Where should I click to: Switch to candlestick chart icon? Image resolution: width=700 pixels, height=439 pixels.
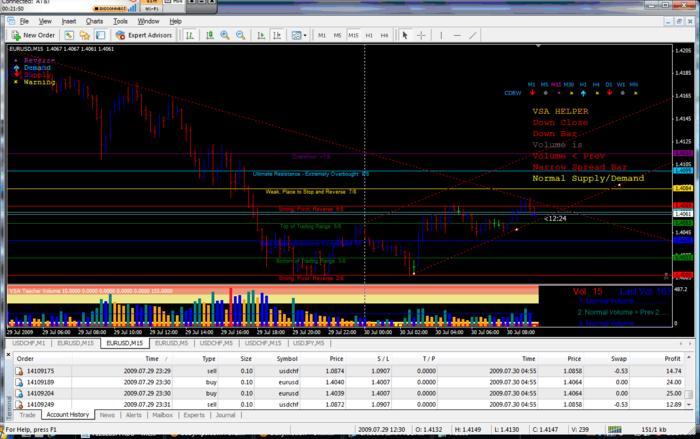pyautogui.click(x=209, y=35)
